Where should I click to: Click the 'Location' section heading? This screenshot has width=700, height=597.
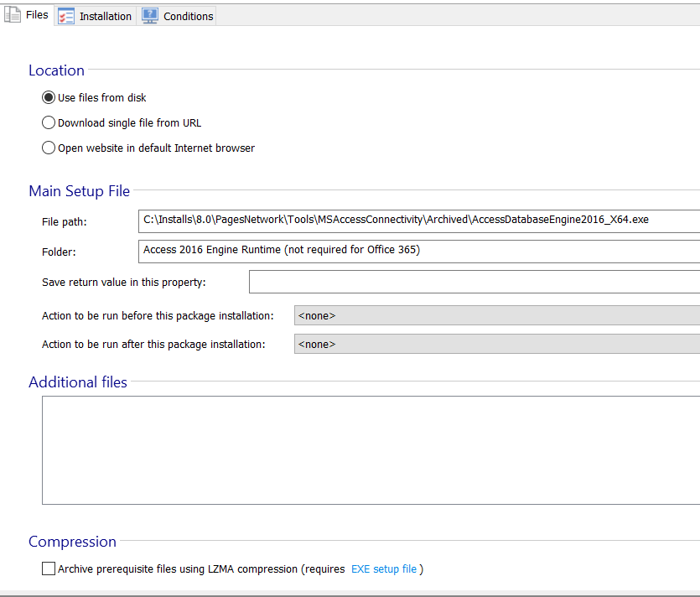tap(56, 70)
